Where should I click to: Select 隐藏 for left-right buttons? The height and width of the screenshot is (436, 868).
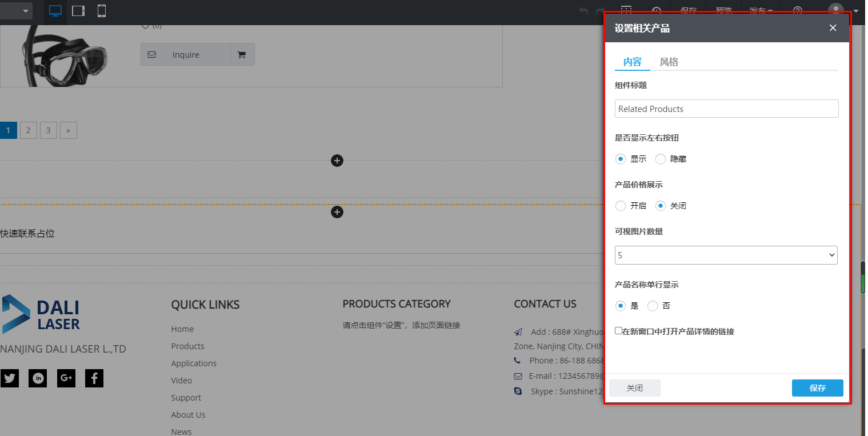(x=661, y=159)
